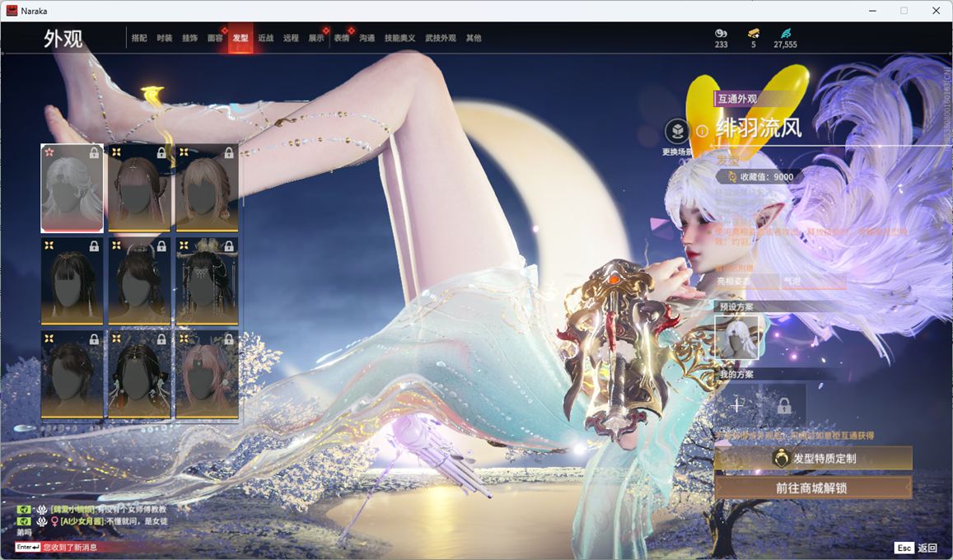This screenshot has height=560, width=953.
Task: Click the 更换场景 scene change icon
Action: click(677, 132)
